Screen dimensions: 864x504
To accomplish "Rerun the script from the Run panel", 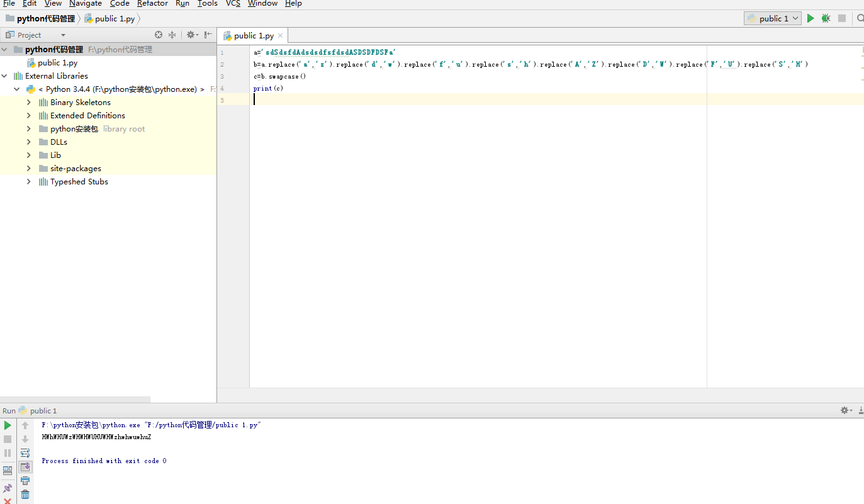I will pyautogui.click(x=8, y=425).
